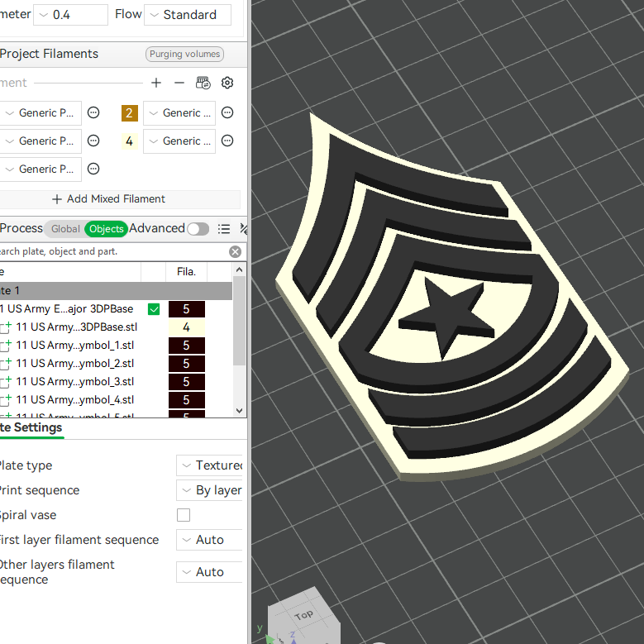Open filament settings gear icon
The height and width of the screenshot is (644, 644).
tap(227, 83)
